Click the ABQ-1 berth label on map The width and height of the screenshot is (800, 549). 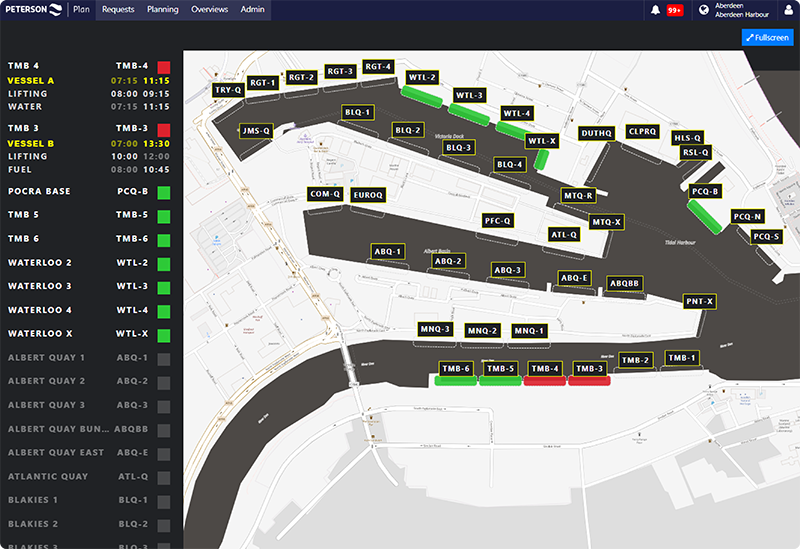tap(388, 251)
